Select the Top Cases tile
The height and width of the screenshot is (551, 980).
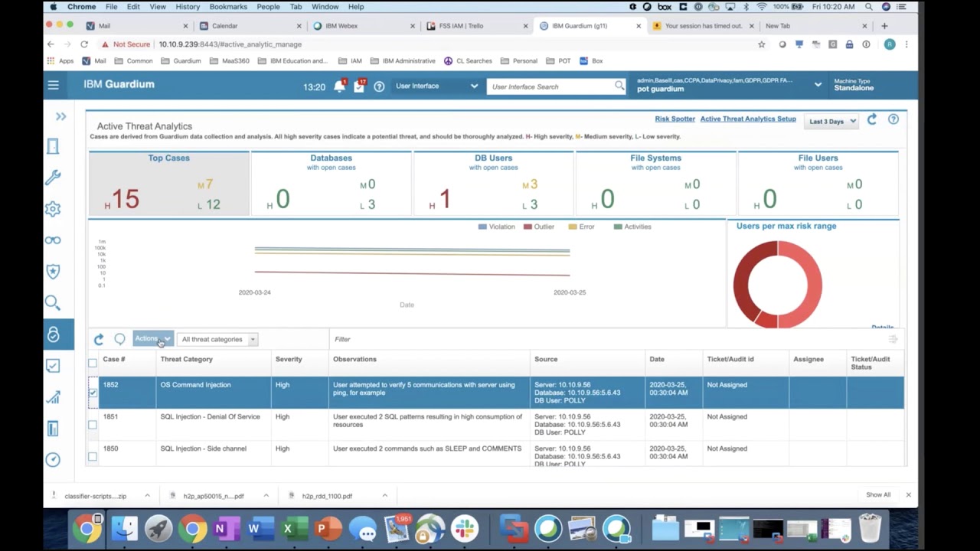[169, 184]
